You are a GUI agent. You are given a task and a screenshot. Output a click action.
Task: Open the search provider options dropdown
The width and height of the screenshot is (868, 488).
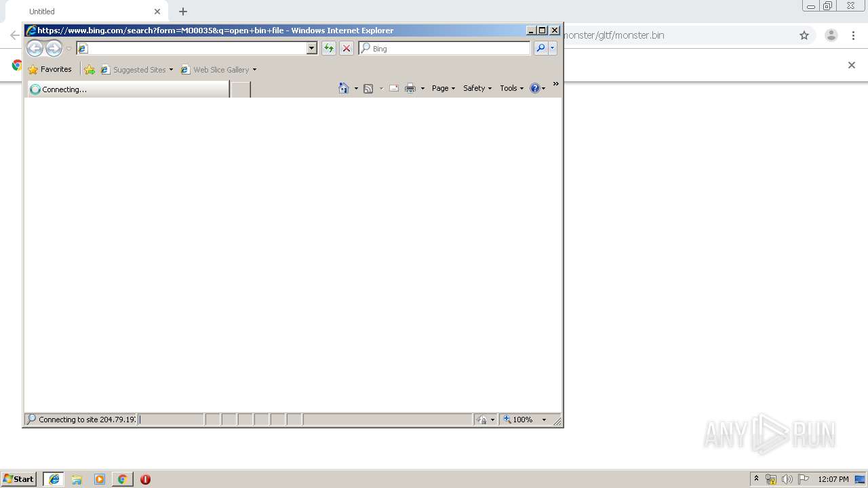[553, 48]
